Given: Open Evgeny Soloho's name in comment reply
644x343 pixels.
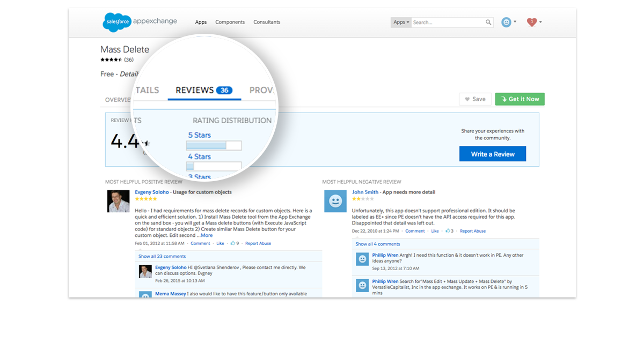Looking at the screenshot, I should tap(171, 267).
